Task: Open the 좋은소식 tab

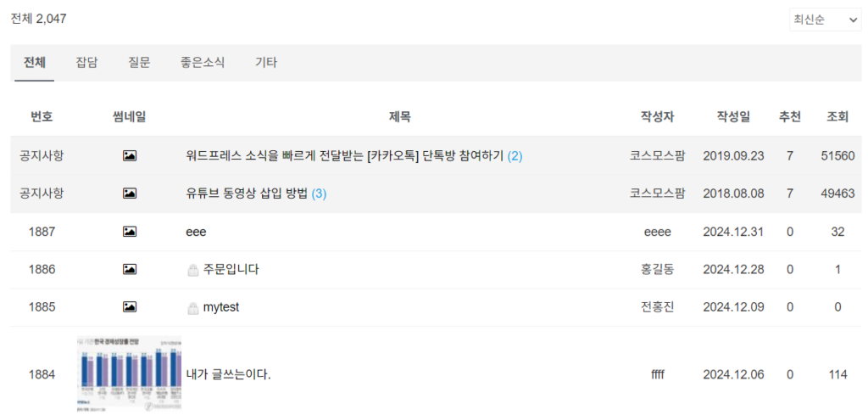Action: (203, 63)
